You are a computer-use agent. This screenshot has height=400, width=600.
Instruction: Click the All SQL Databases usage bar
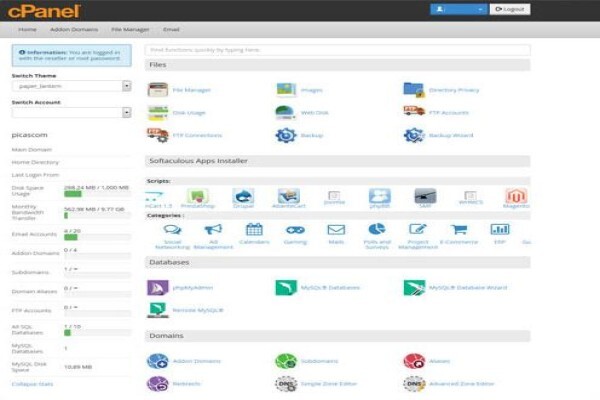[97, 333]
